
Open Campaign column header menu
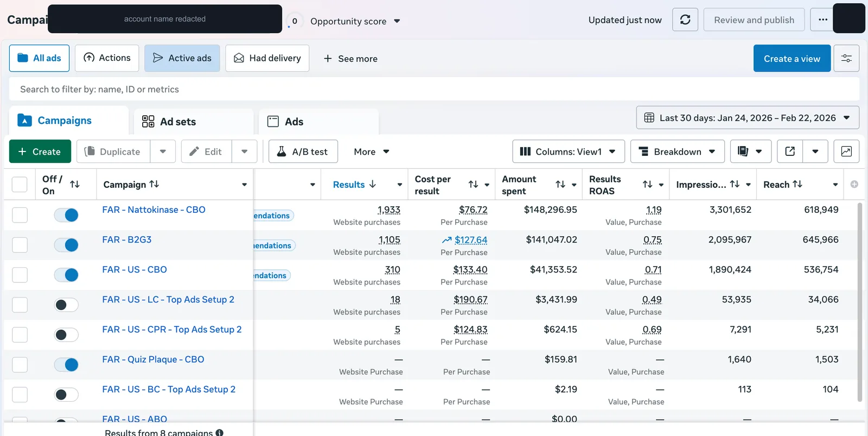point(245,185)
